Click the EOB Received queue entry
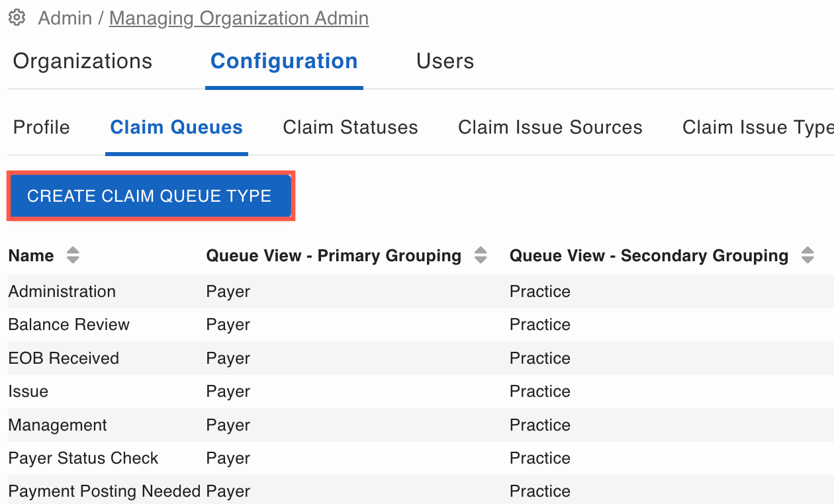Screen dimensions: 834x504 pyautogui.click(x=64, y=358)
